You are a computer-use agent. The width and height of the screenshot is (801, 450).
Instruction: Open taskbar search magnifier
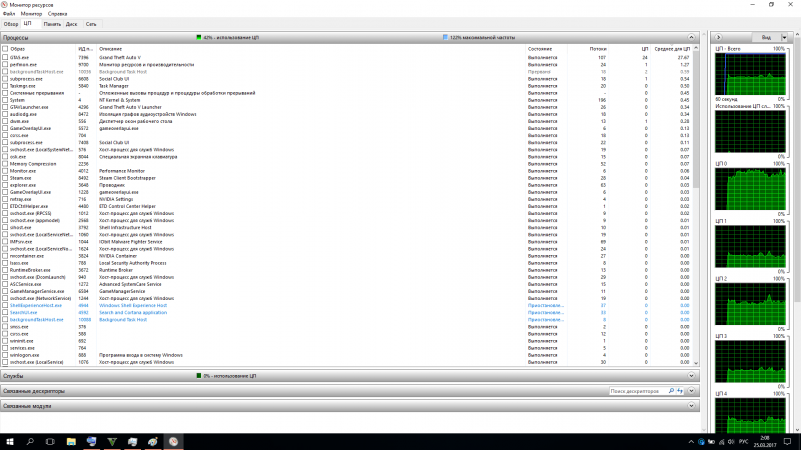click(x=30, y=441)
